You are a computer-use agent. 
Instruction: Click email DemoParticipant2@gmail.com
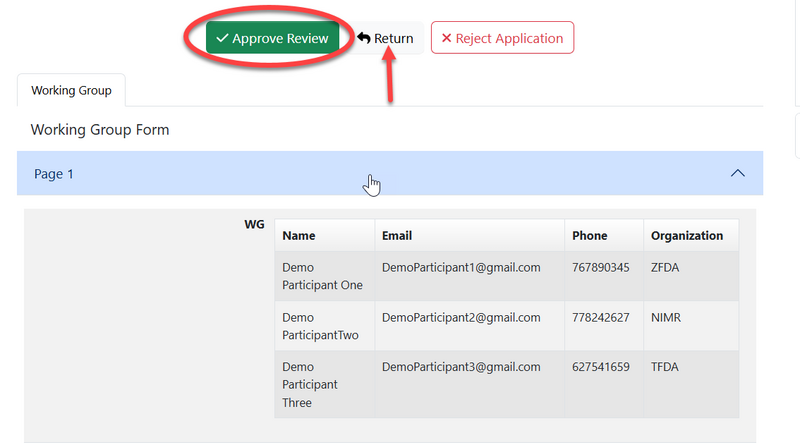(461, 317)
